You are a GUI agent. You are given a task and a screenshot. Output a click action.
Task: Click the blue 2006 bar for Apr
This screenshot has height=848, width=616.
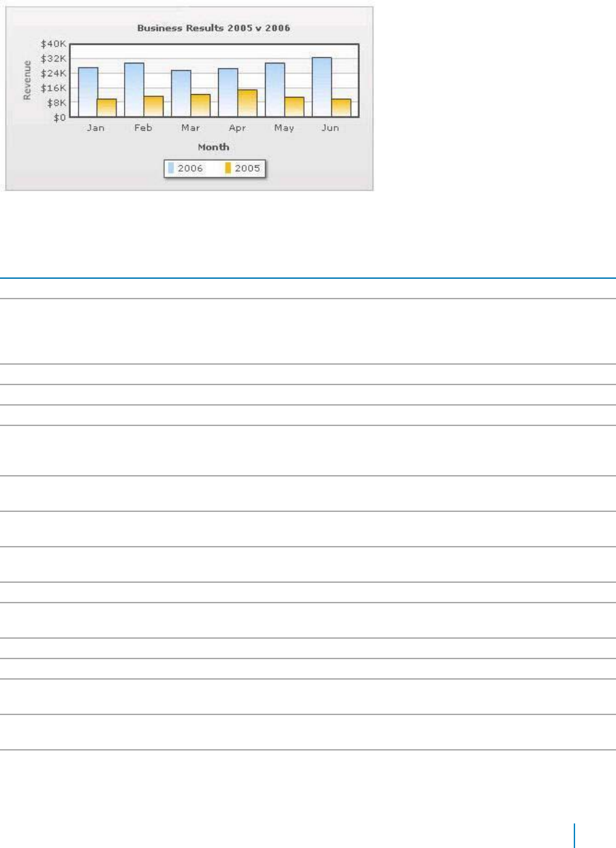(228, 93)
